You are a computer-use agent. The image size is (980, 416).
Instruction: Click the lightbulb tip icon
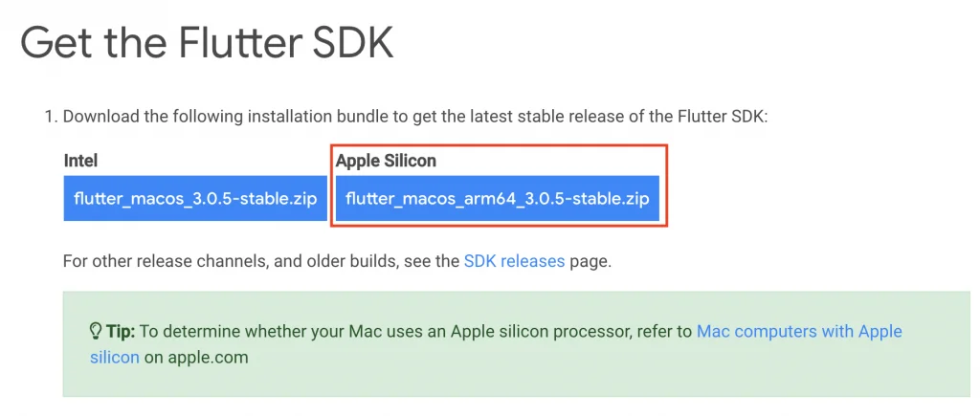pyautogui.click(x=96, y=332)
